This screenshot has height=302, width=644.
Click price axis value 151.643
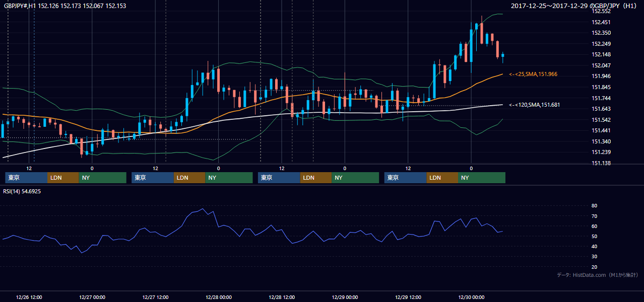(x=601, y=109)
